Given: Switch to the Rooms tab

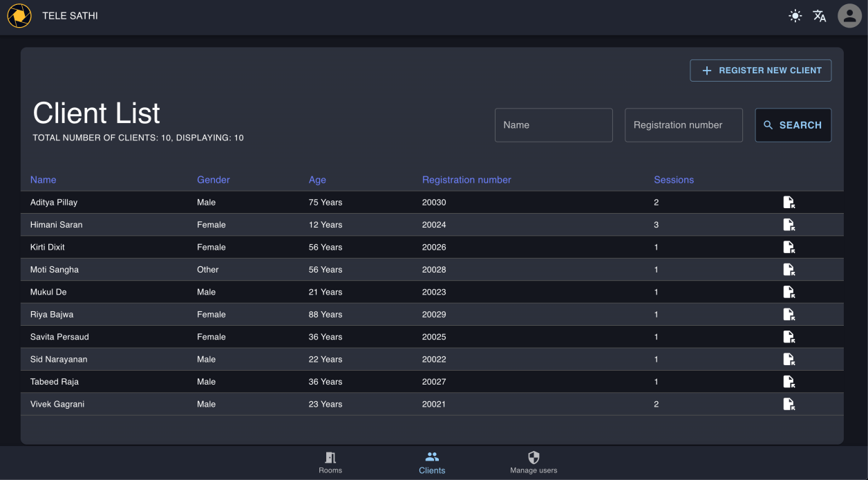Looking at the screenshot, I should pyautogui.click(x=330, y=463).
